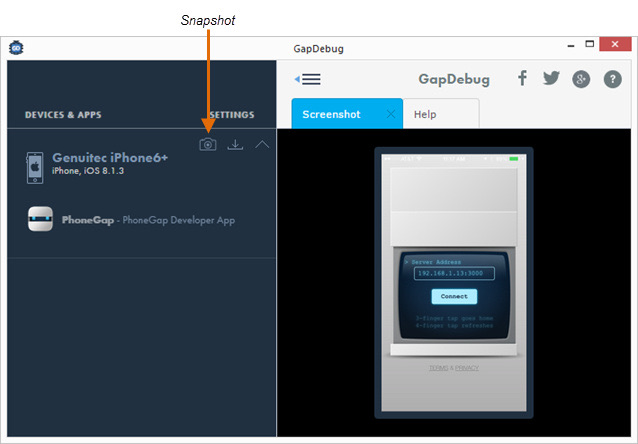This screenshot has height=444, width=638.
Task: Open the Google Plus icon link
Action: click(581, 79)
